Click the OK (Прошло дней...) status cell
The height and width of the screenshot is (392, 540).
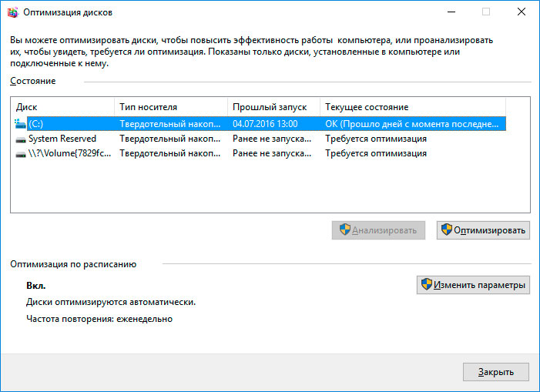click(x=412, y=124)
